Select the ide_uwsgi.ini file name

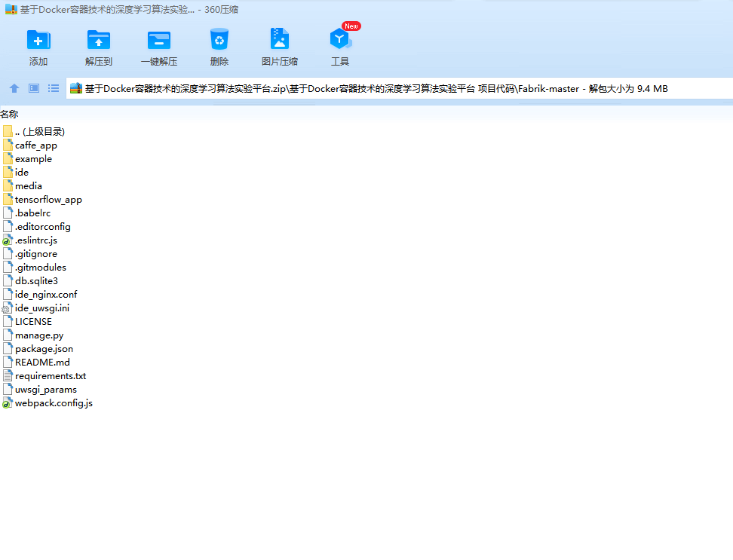42,308
